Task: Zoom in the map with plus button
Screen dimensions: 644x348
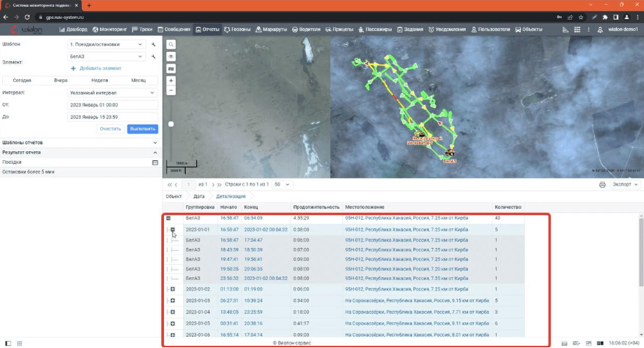Action: click(x=171, y=81)
